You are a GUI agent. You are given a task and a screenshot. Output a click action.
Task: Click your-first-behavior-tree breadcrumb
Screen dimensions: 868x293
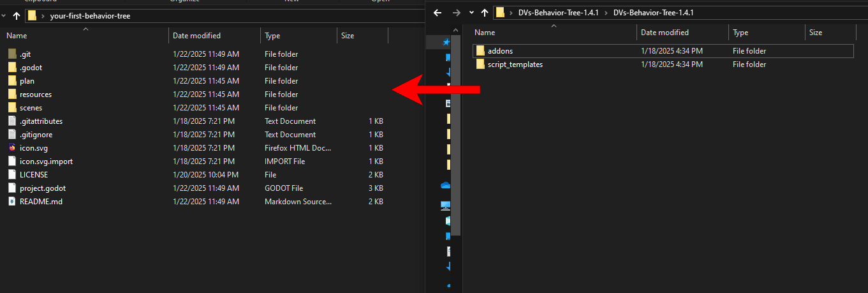coord(90,15)
